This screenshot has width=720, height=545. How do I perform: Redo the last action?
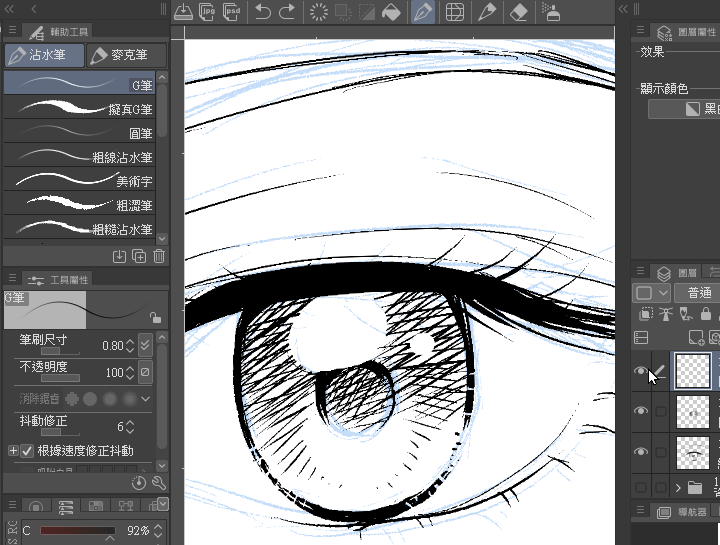tap(287, 12)
